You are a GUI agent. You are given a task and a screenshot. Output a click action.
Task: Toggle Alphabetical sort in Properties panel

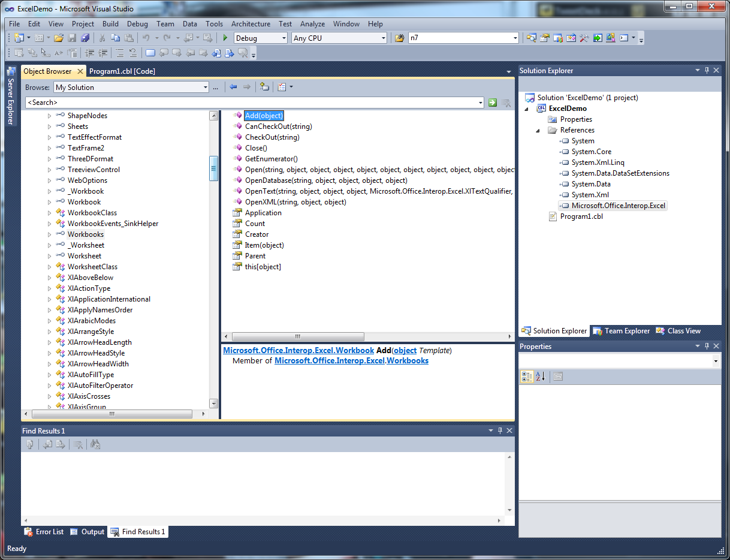pos(540,377)
